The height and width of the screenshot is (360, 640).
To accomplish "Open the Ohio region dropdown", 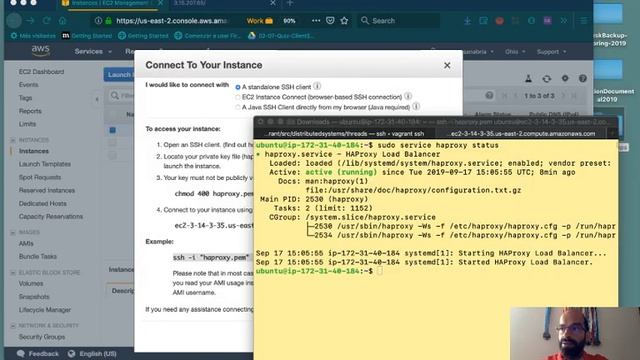I will tap(515, 52).
